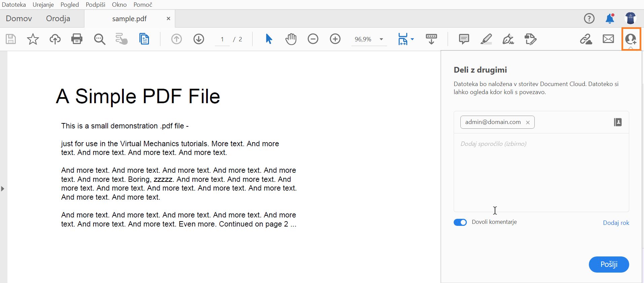Viewport: 644px width, 283px height.
Task: Switch to the Domov tab
Action: [19, 18]
